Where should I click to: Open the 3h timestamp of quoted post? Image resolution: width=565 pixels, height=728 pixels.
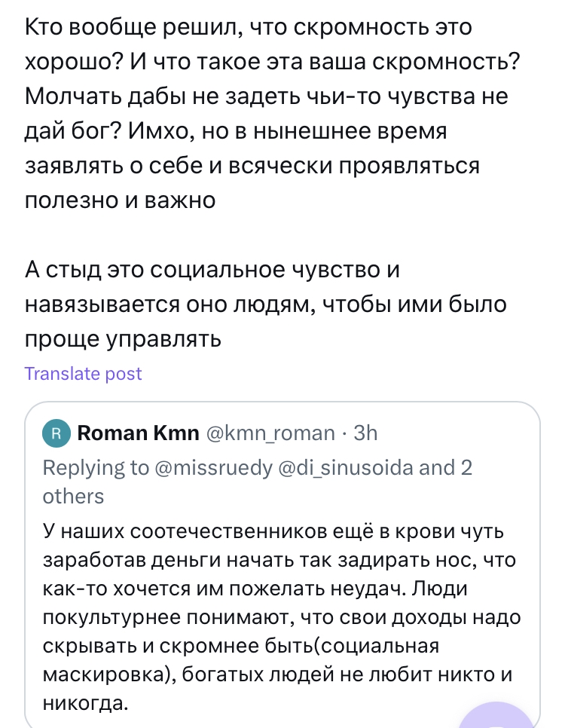tap(365, 433)
